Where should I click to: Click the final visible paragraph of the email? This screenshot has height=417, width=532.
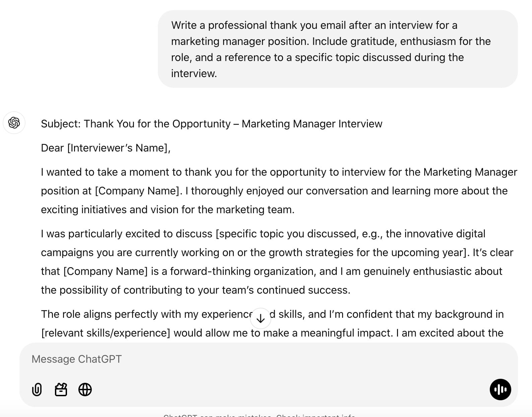(x=268, y=323)
